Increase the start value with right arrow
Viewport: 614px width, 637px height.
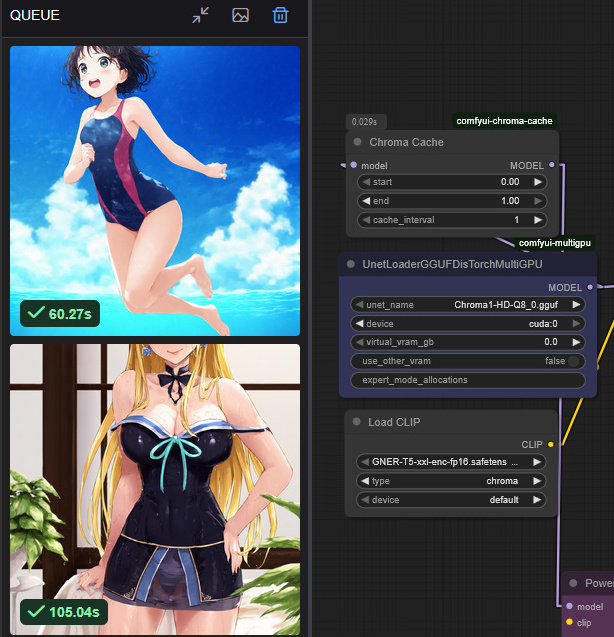(x=538, y=182)
